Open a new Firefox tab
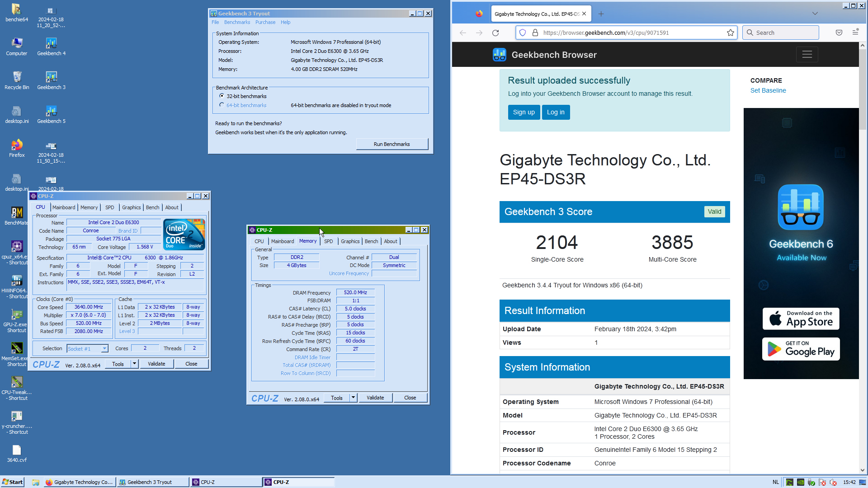The width and height of the screenshot is (868, 488). coord(601,14)
